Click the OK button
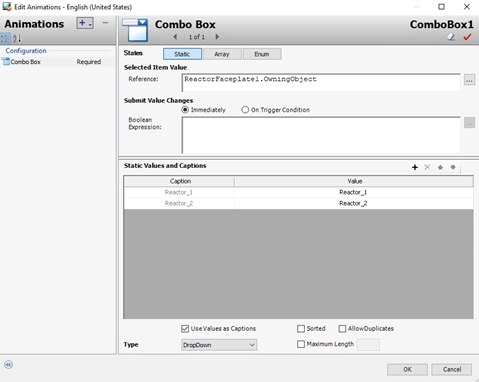The image size is (479, 382). (x=407, y=369)
